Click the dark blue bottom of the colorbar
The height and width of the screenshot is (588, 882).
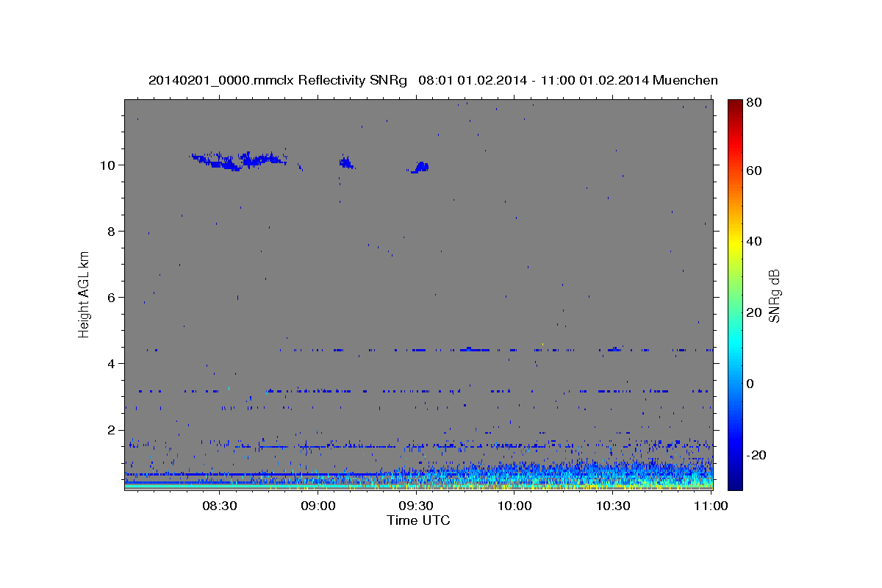[734, 481]
